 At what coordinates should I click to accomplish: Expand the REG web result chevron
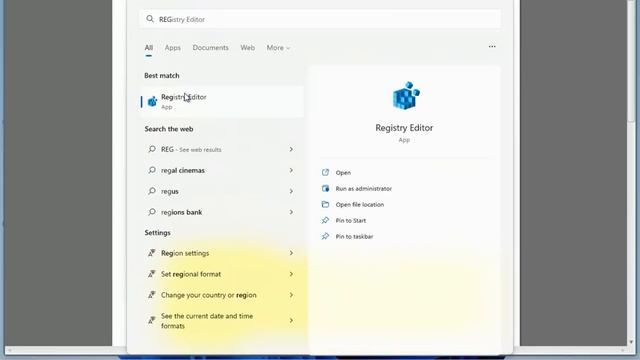(291, 149)
